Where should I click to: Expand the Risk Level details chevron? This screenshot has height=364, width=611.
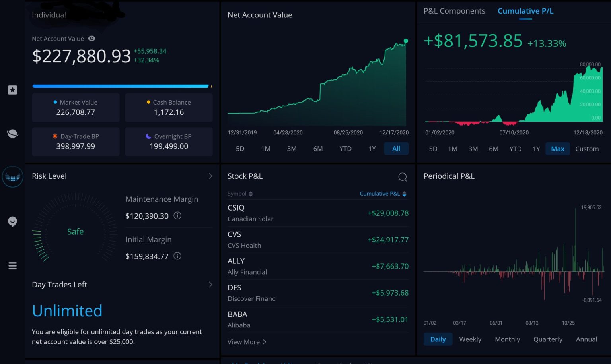pos(210,176)
